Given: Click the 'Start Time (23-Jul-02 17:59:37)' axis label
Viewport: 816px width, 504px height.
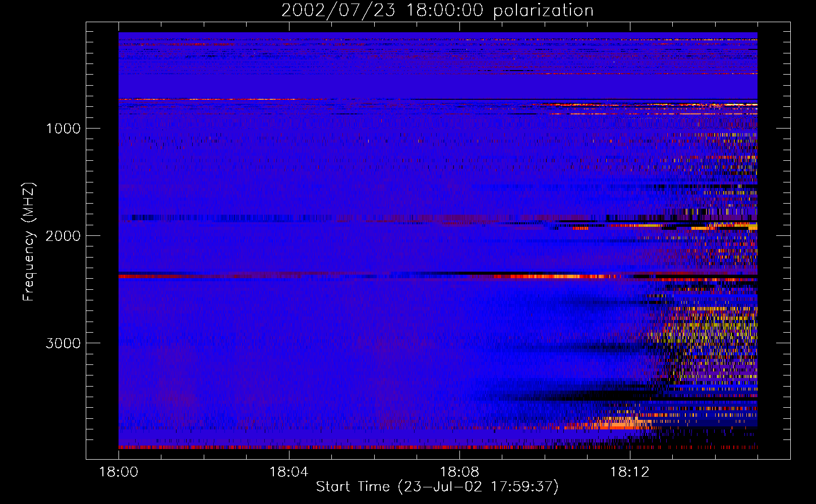Looking at the screenshot, I should point(437,487).
